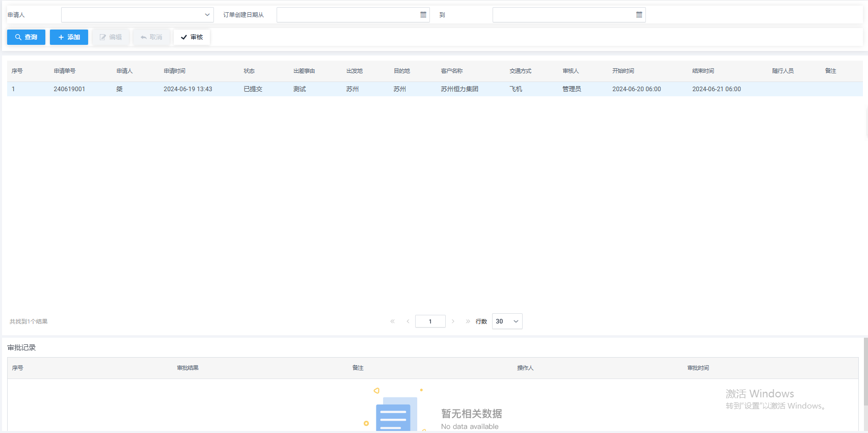Click the 共找到1个结果 result count text
This screenshot has width=868, height=433.
pyautogui.click(x=29, y=321)
